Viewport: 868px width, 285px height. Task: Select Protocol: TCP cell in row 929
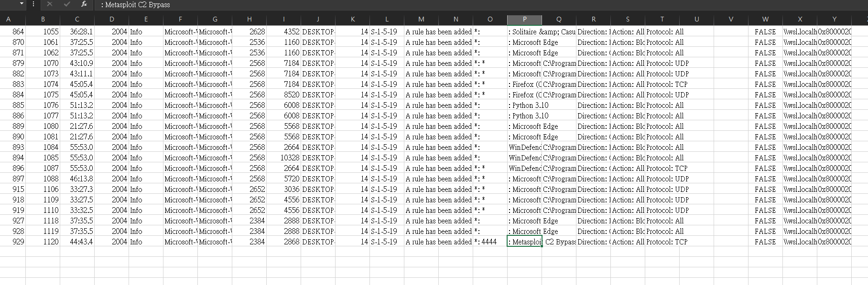(662, 242)
